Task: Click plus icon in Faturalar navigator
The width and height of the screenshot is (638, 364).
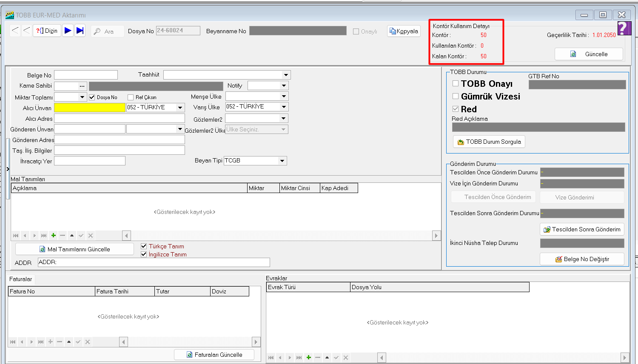Action: [x=50, y=342]
